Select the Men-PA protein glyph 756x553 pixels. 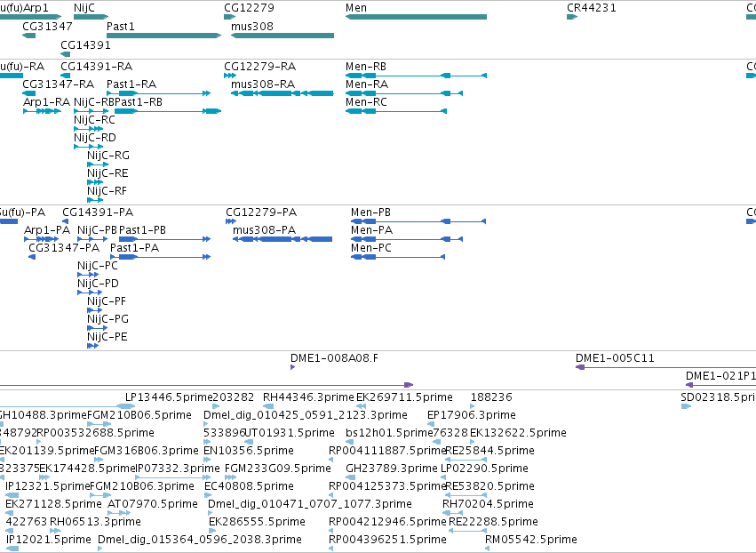click(407, 239)
